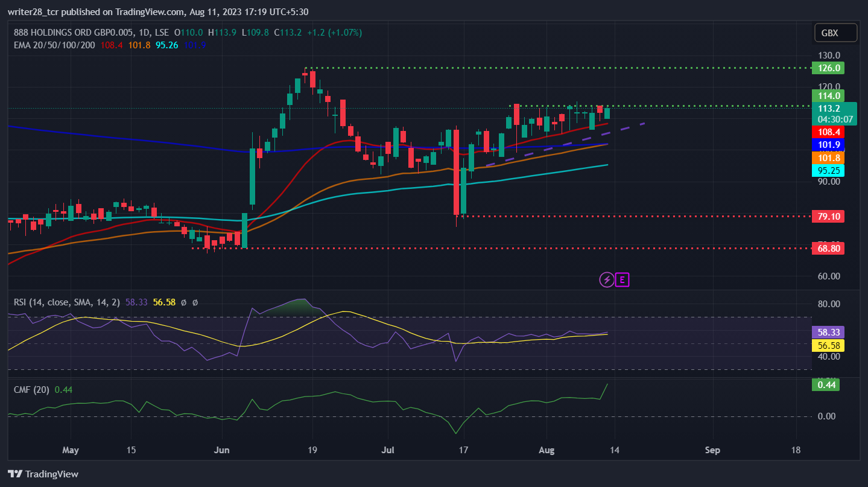Image resolution: width=868 pixels, height=487 pixels.
Task: Click the 04:30:07 bar countdown timer
Action: coord(835,119)
